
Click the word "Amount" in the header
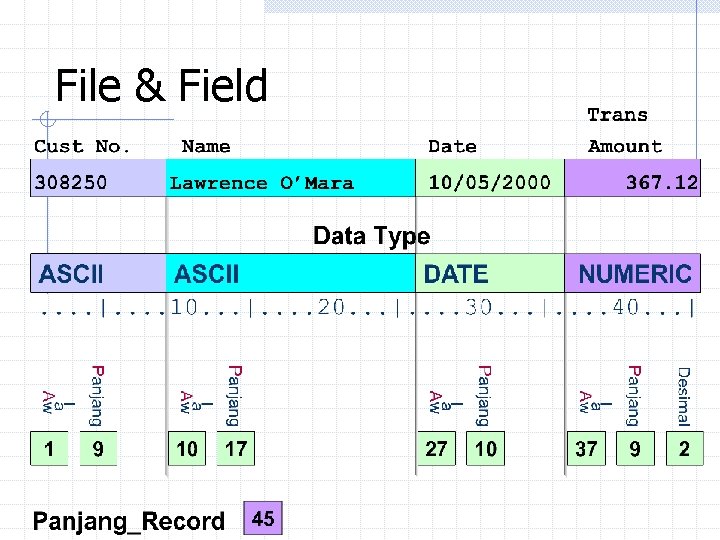coord(625,146)
